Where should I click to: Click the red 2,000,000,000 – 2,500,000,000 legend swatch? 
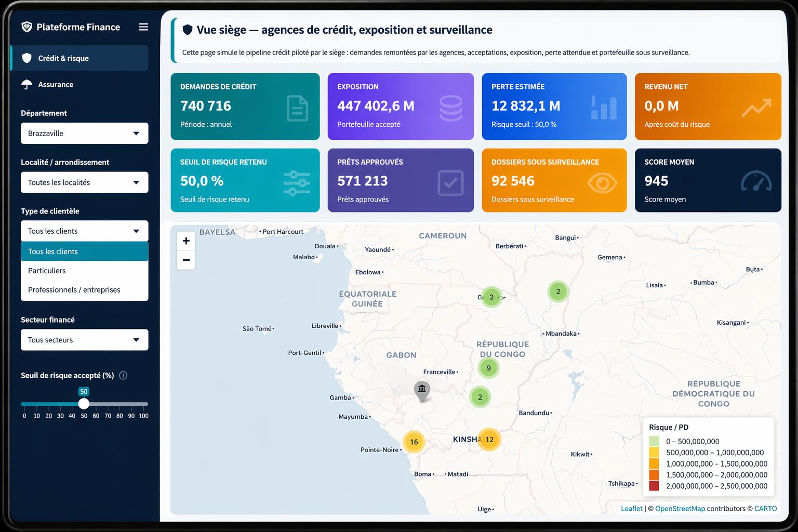coord(654,486)
